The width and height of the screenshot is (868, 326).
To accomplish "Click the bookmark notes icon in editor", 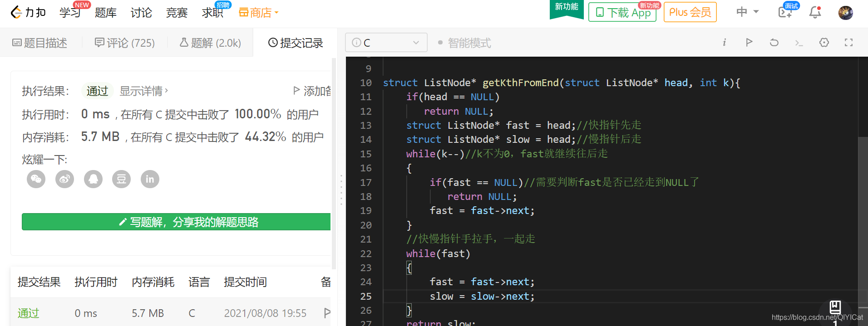I will click(x=835, y=307).
